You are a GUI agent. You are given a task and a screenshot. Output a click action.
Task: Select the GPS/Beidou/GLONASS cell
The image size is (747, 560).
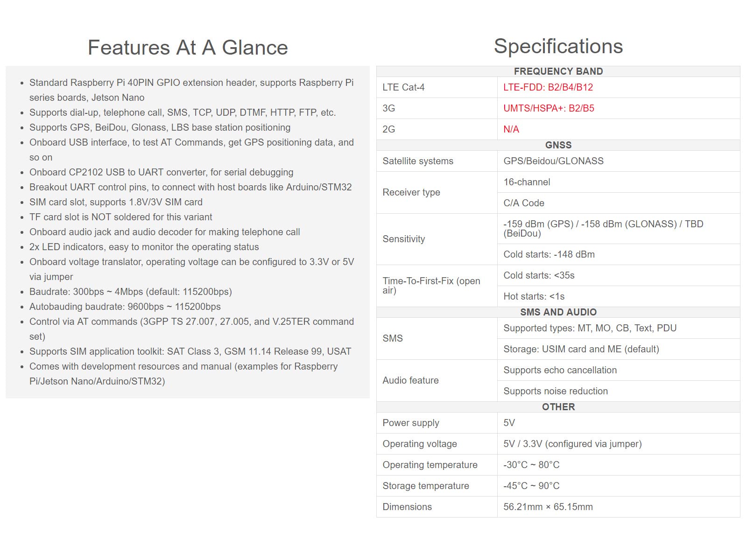pos(619,161)
